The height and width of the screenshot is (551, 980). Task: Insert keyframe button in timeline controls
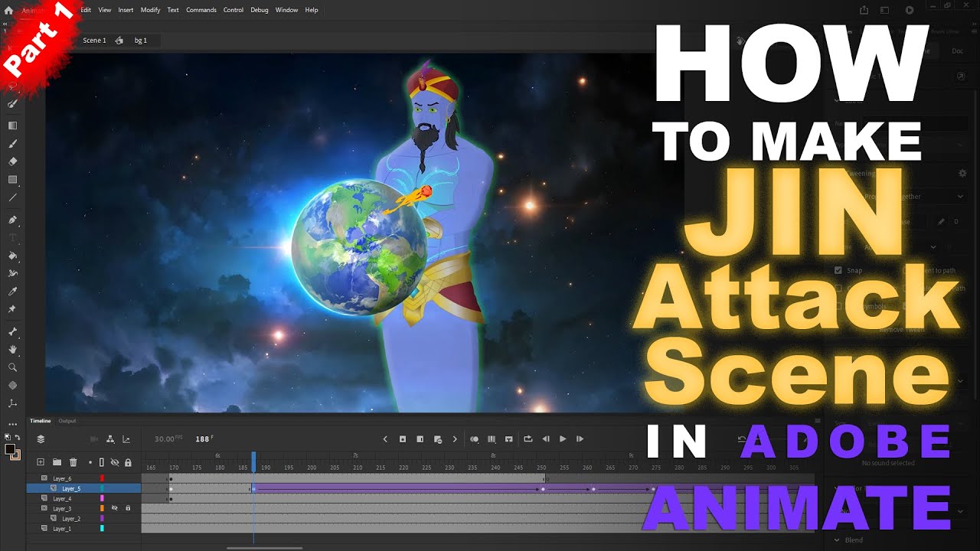click(x=403, y=439)
